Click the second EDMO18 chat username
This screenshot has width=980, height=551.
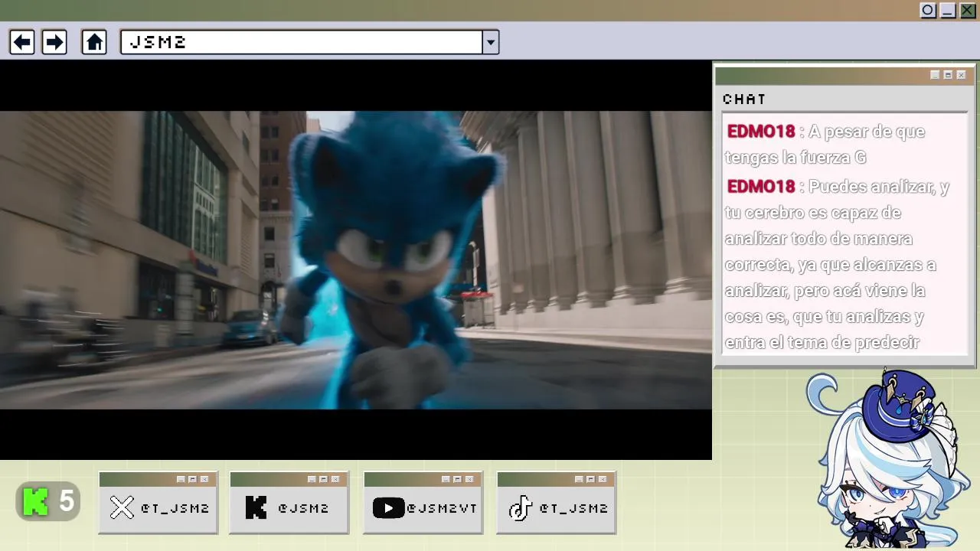pyautogui.click(x=761, y=187)
